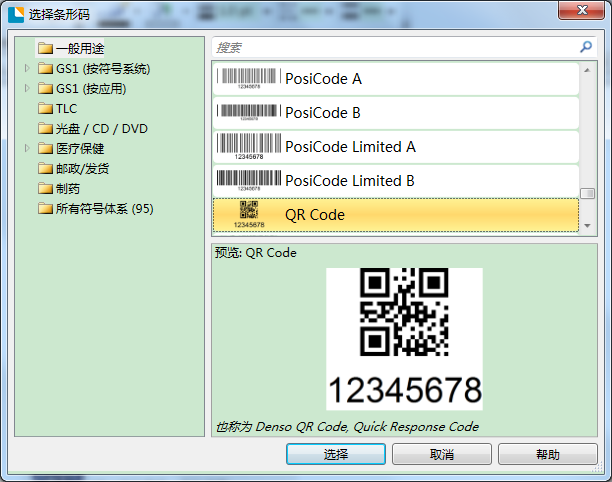Choose PosiCode A from the list

[x=396, y=78]
